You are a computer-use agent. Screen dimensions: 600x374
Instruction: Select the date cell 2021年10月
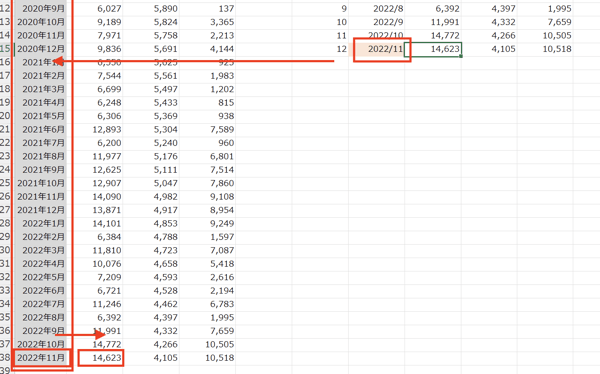(x=41, y=183)
